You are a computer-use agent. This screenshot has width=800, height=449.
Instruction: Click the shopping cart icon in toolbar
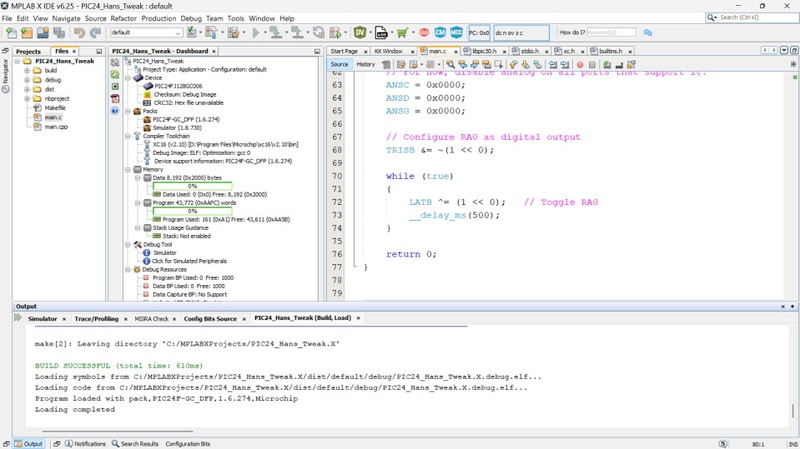402,33
